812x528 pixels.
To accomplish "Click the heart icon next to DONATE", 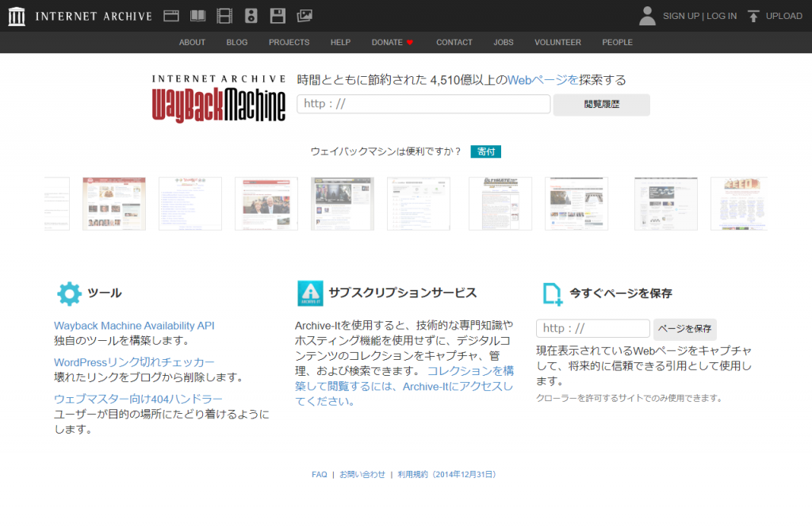I will [410, 42].
